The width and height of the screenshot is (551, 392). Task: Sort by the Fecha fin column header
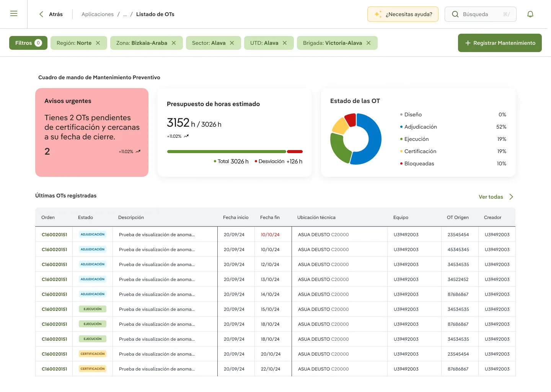point(270,217)
